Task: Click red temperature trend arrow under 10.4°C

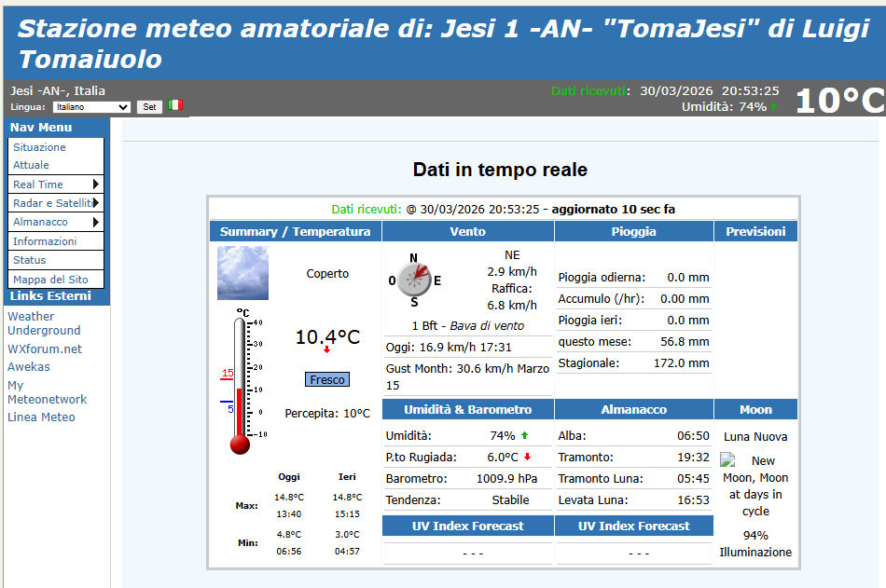Action: pos(326,350)
